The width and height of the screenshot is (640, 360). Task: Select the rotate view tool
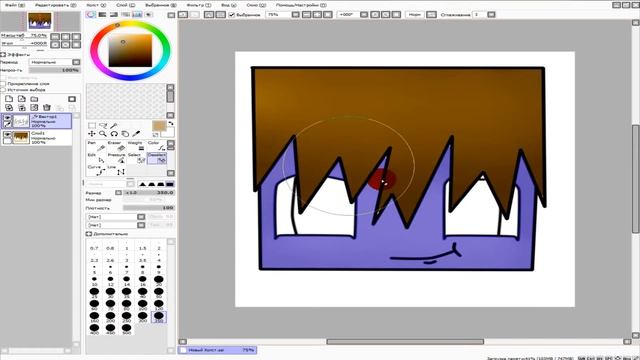[x=114, y=134]
